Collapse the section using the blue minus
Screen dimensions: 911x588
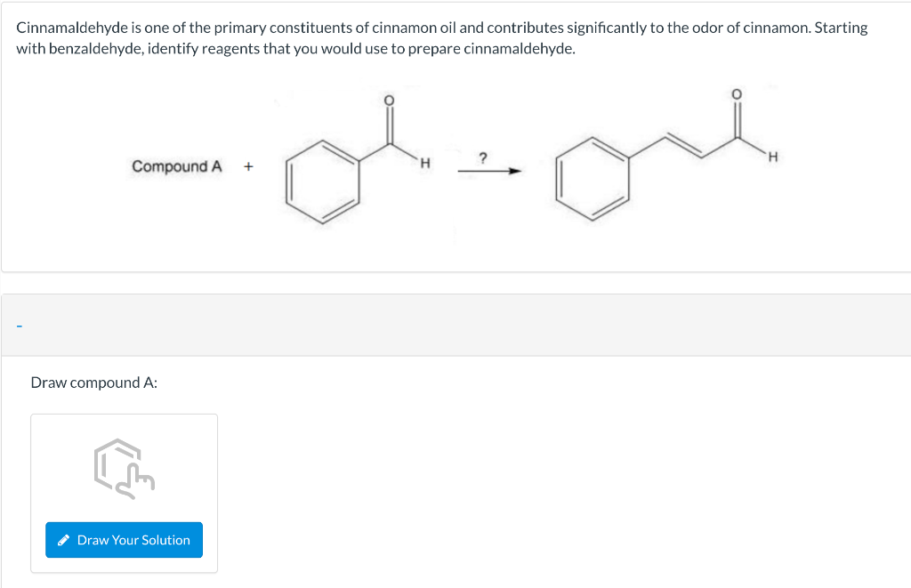(20, 326)
